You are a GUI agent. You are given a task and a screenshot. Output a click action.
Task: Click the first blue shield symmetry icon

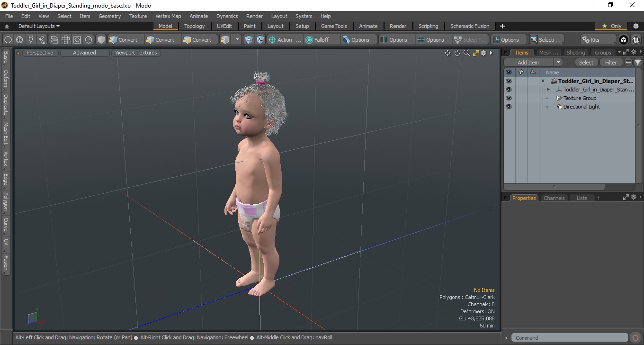point(249,40)
